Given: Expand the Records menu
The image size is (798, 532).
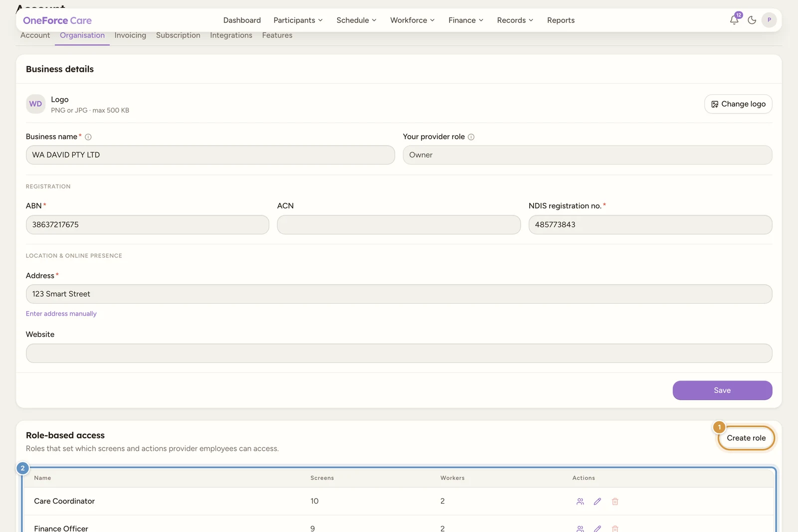Looking at the screenshot, I should [x=515, y=20].
